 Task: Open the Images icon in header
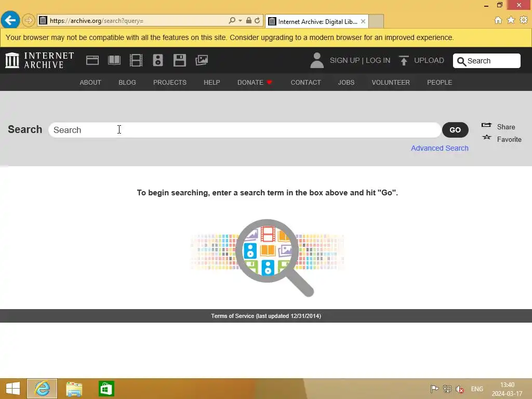tap(202, 60)
